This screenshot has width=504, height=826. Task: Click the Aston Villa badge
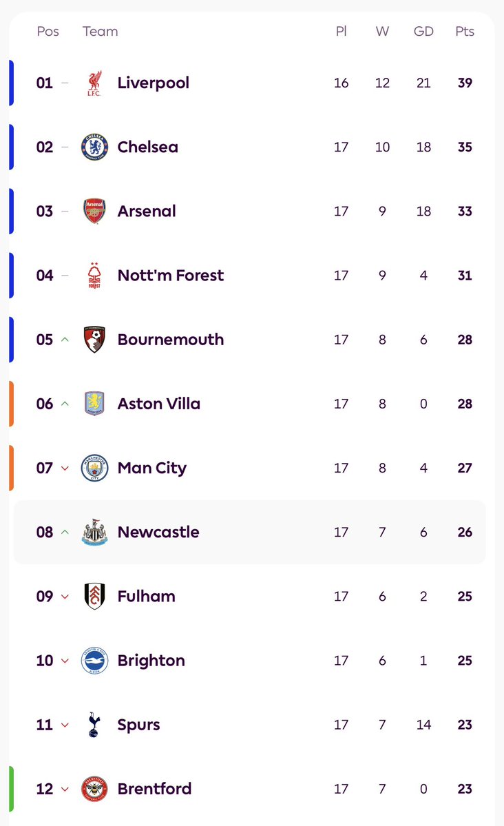click(x=94, y=404)
